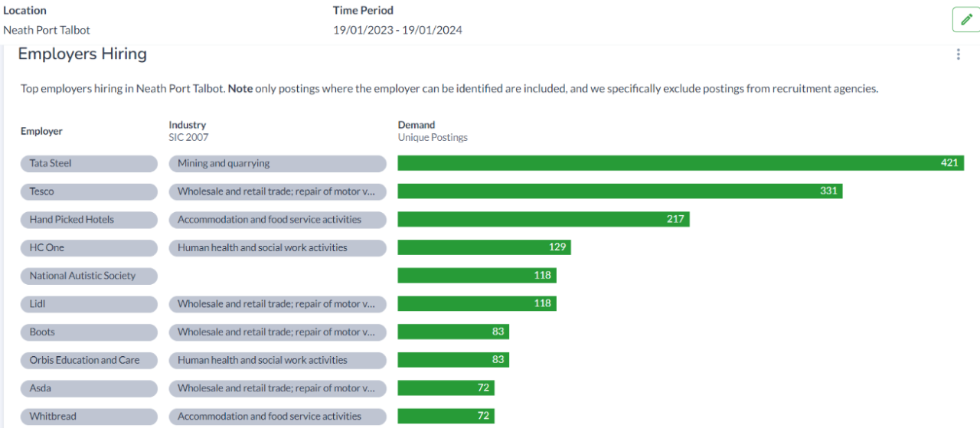
Task: Click the green pencil edit icon
Action: [x=966, y=19]
